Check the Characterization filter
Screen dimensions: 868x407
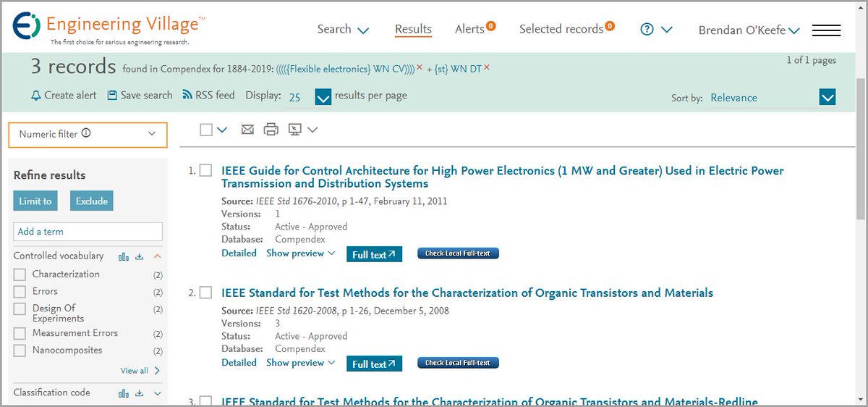(20, 274)
